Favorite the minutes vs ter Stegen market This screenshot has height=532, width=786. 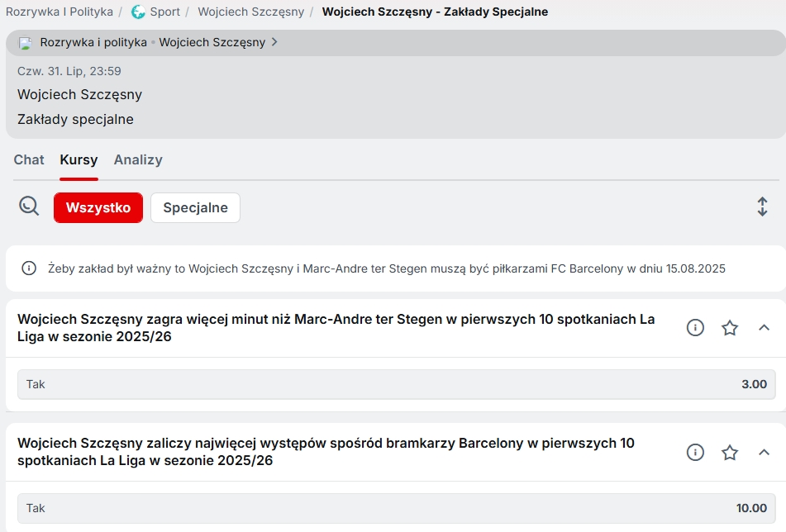point(730,328)
